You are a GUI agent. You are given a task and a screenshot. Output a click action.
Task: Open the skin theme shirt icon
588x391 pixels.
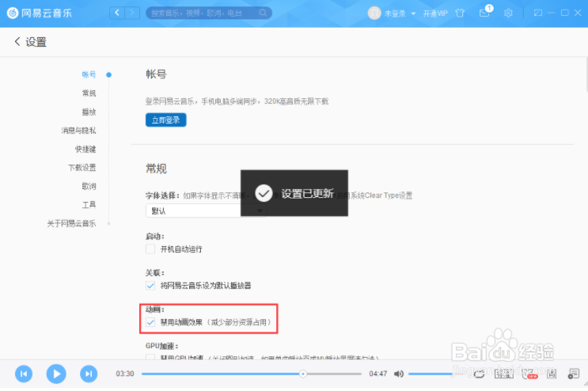coord(460,13)
